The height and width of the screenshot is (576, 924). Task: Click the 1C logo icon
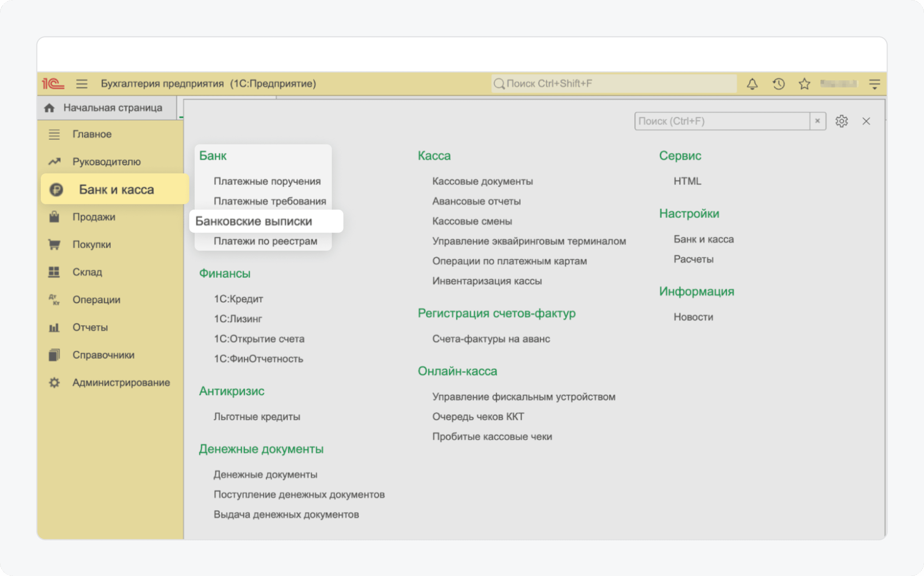click(x=53, y=83)
